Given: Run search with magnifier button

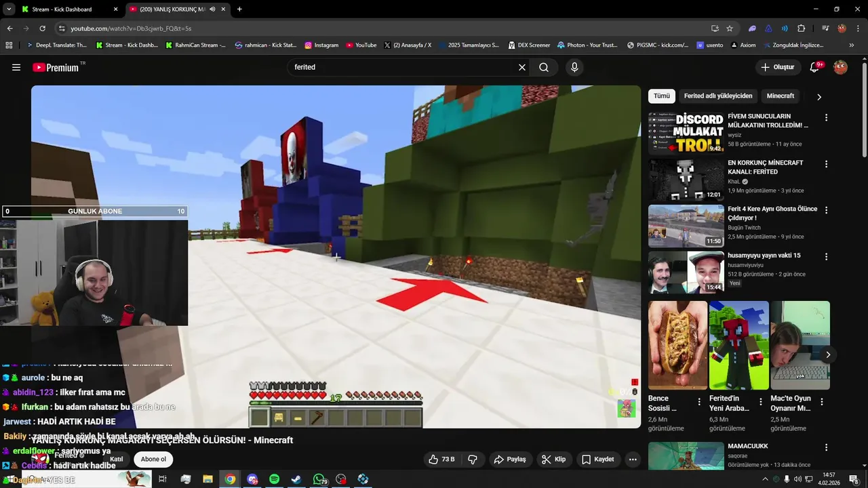Looking at the screenshot, I should pos(544,67).
